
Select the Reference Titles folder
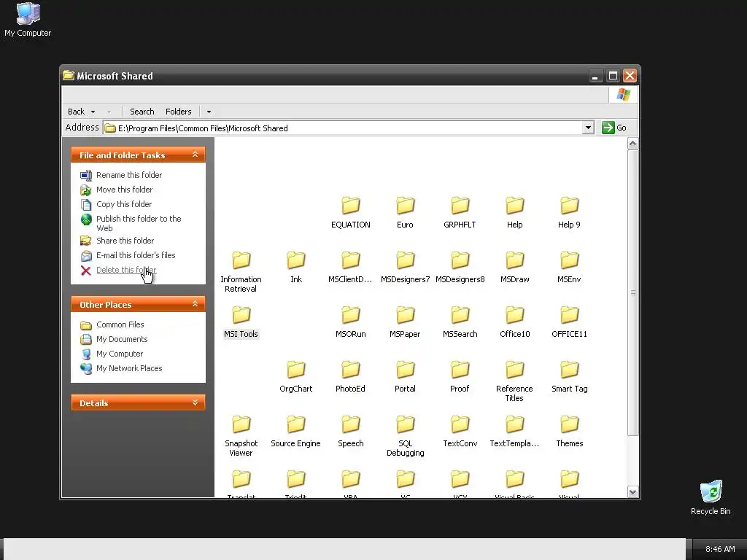[514, 381]
